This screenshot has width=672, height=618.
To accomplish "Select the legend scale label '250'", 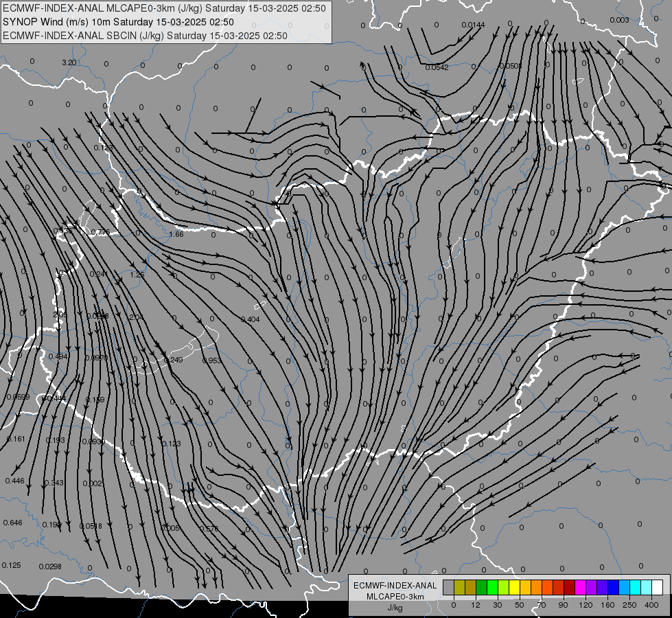I will point(629,605).
